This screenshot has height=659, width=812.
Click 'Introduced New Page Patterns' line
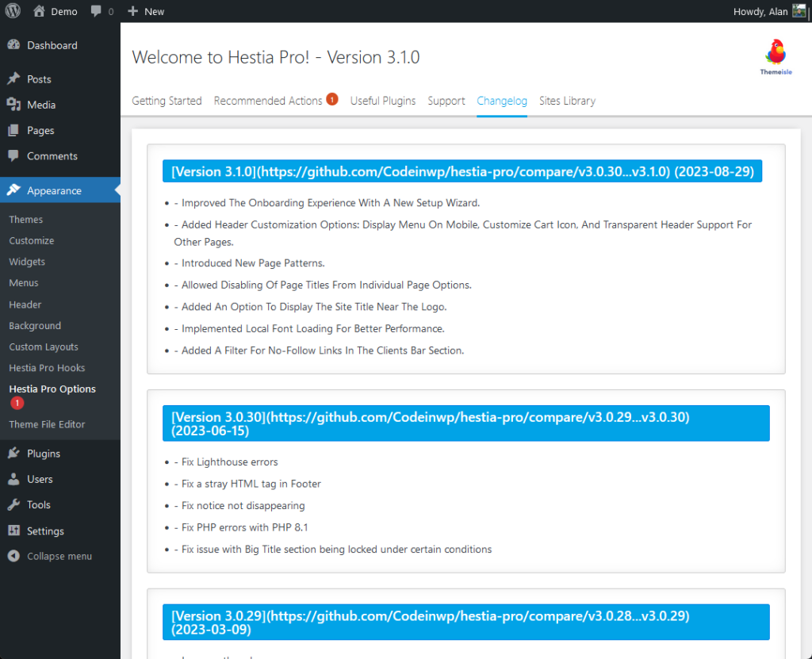[249, 263]
